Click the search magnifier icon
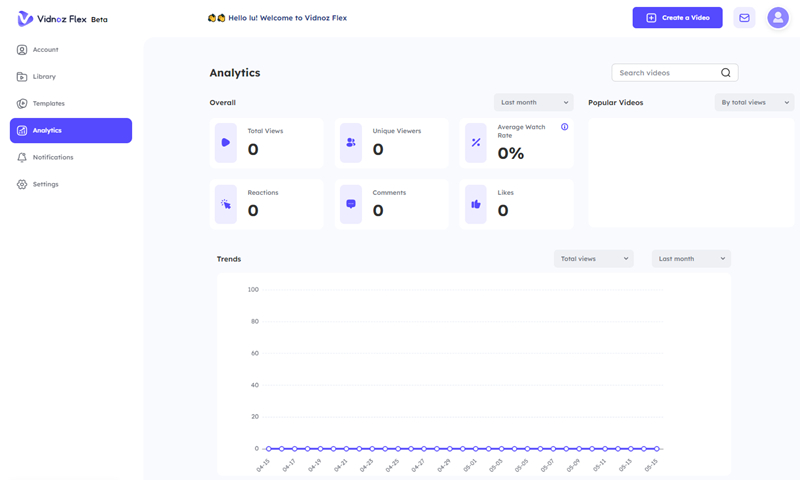This screenshot has height=480, width=800. [x=726, y=73]
